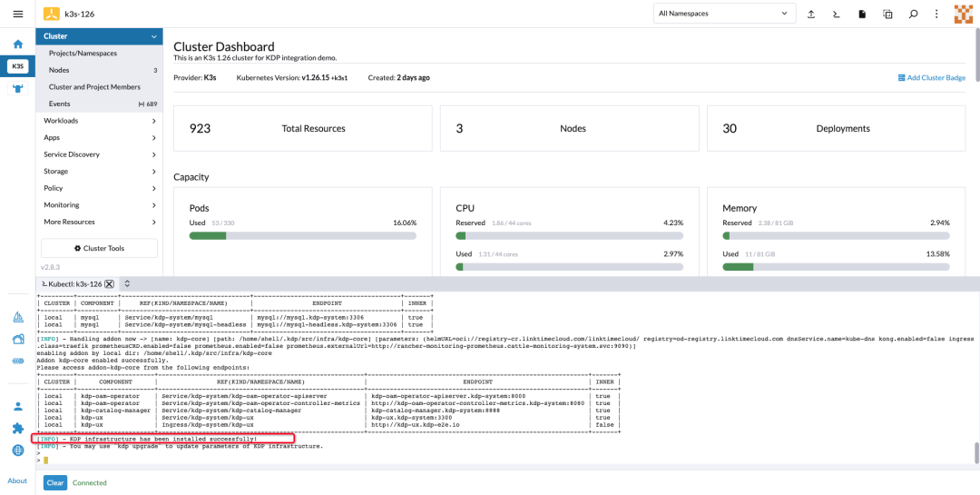
Task: Click the Pods used progress bar
Action: point(302,236)
